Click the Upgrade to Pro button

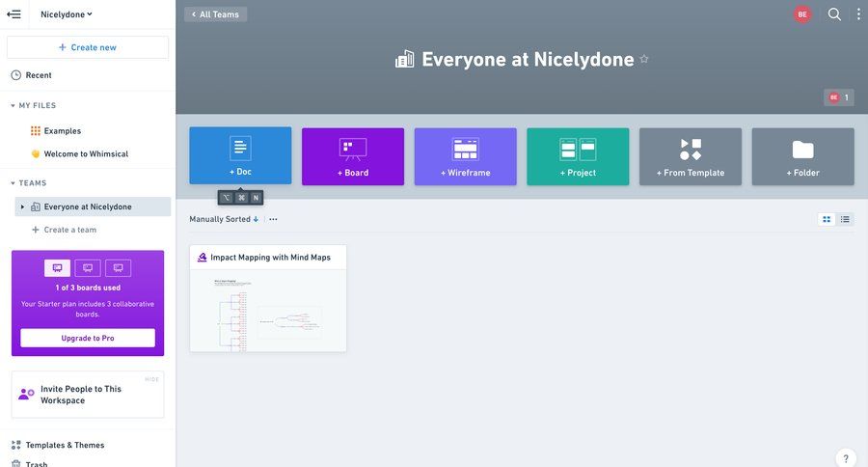coord(88,338)
